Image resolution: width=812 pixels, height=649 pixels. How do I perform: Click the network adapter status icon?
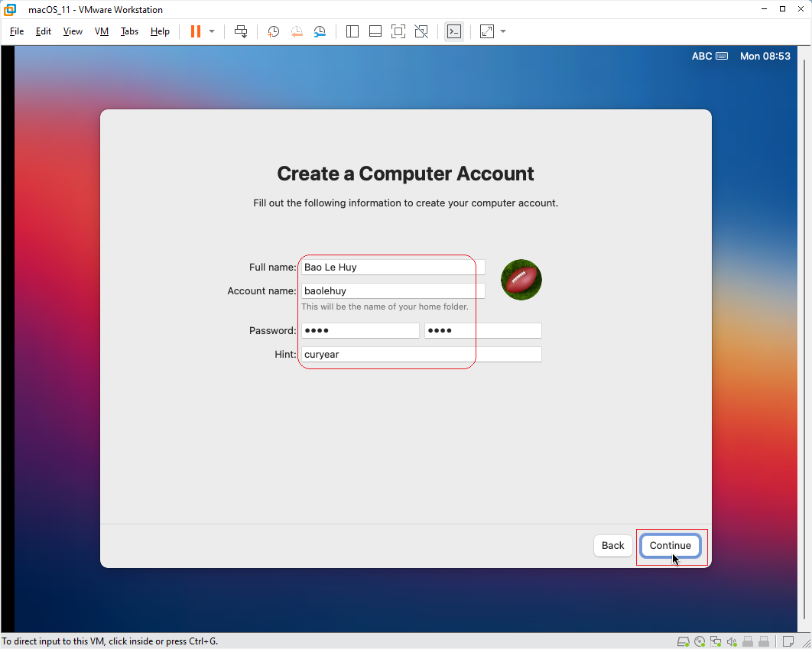coord(716,642)
